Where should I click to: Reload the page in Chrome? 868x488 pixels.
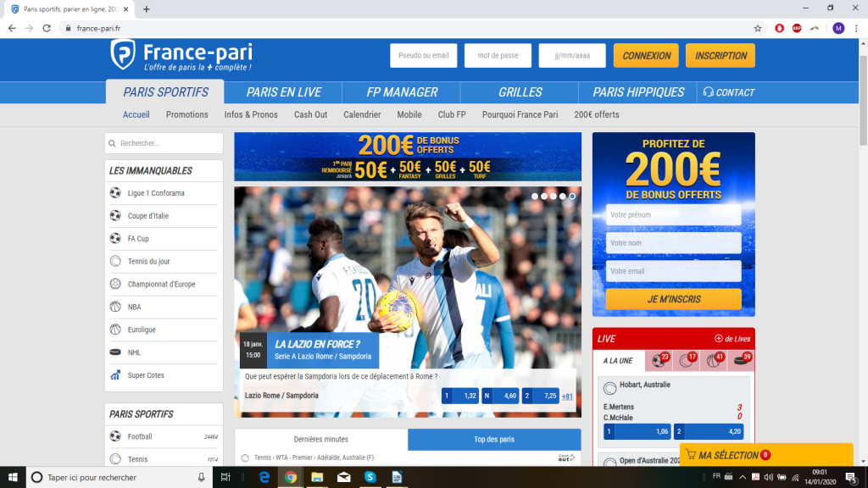[x=47, y=28]
